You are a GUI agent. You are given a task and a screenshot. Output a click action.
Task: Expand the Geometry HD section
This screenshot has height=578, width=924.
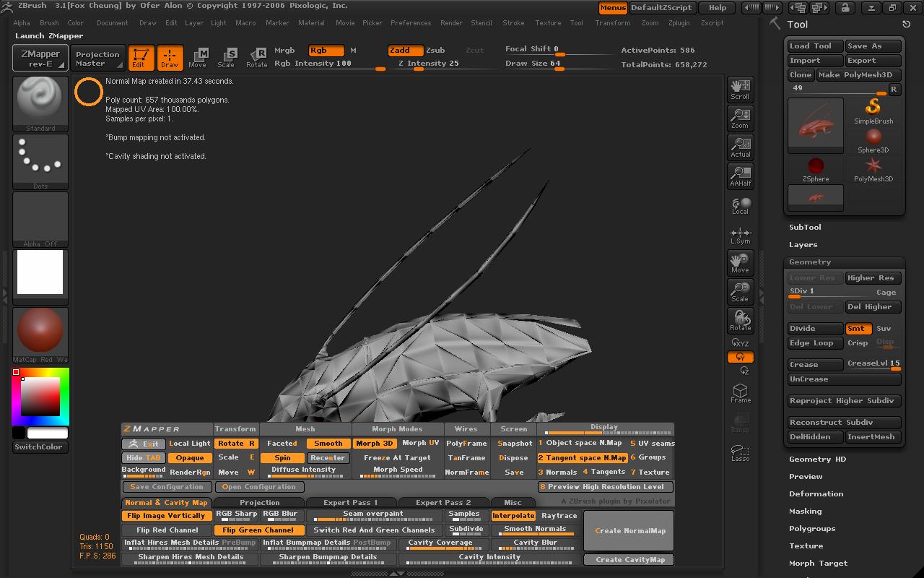point(817,460)
